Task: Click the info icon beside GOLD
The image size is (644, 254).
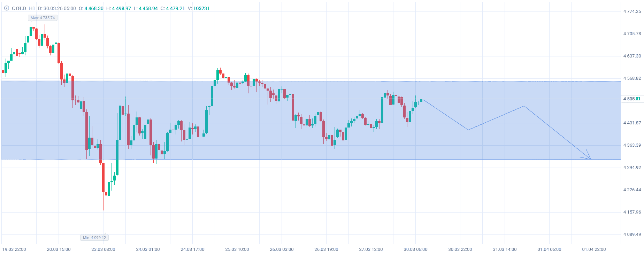Action: point(6,8)
